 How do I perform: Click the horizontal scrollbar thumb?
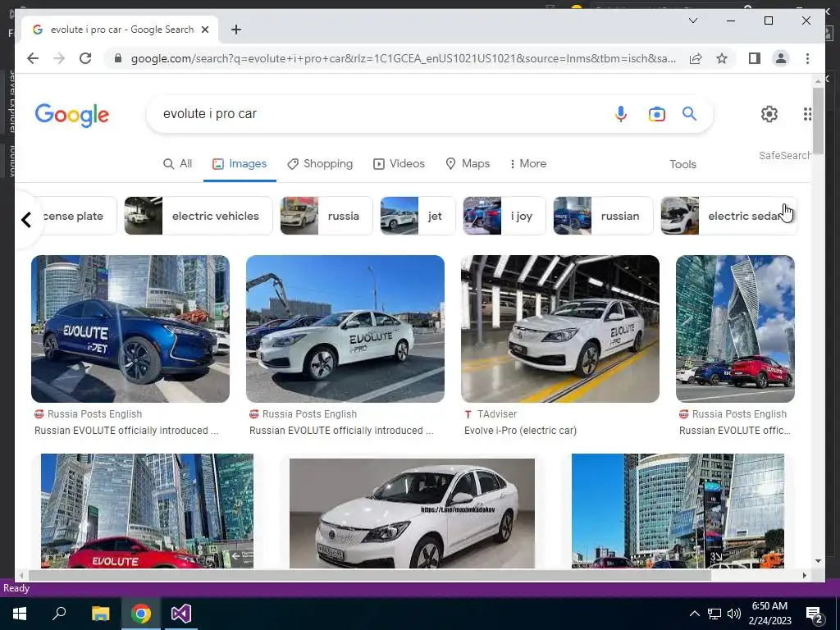(x=370, y=575)
